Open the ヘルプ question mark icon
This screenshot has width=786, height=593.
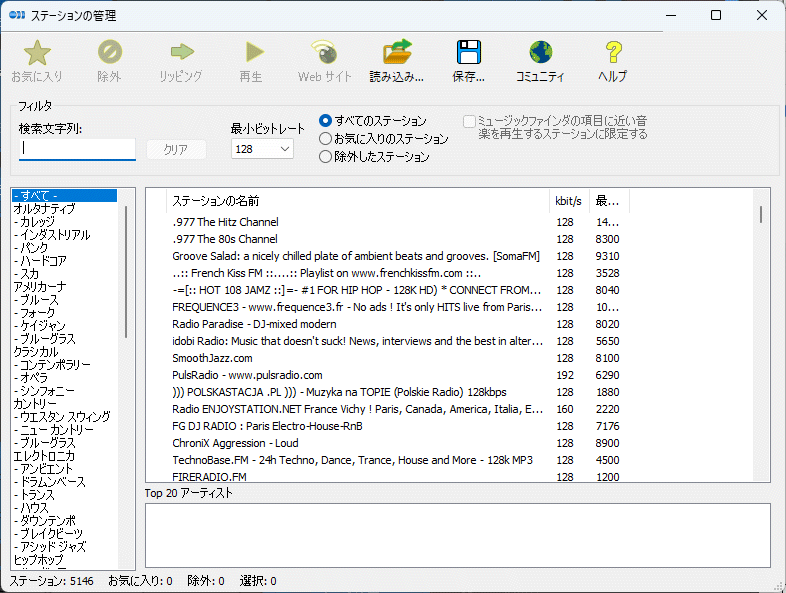tap(613, 52)
